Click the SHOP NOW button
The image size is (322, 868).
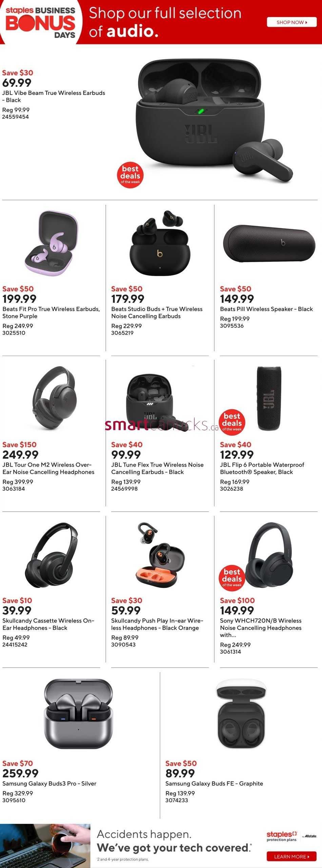pyautogui.click(x=292, y=22)
